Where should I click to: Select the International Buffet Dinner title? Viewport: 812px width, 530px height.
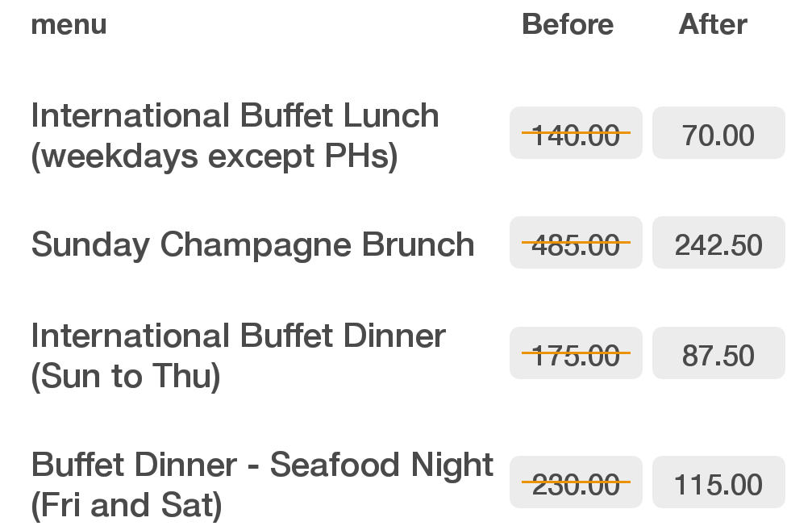pyautogui.click(x=238, y=336)
